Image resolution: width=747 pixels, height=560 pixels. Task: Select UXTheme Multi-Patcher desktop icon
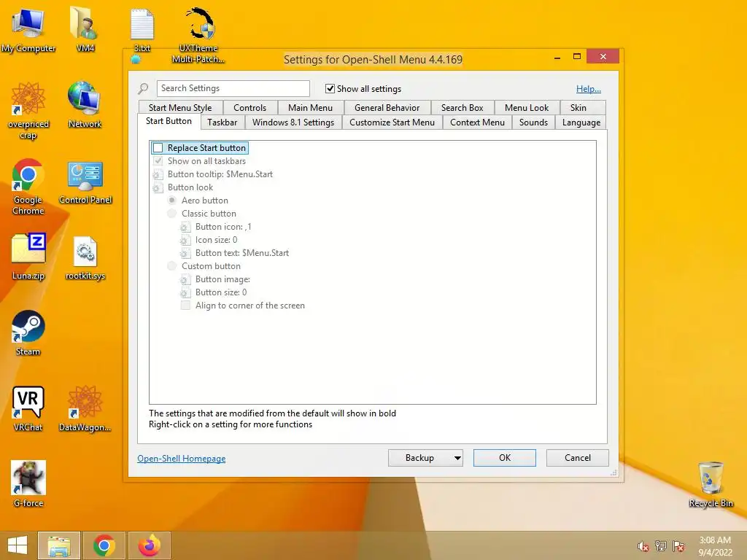point(198,35)
